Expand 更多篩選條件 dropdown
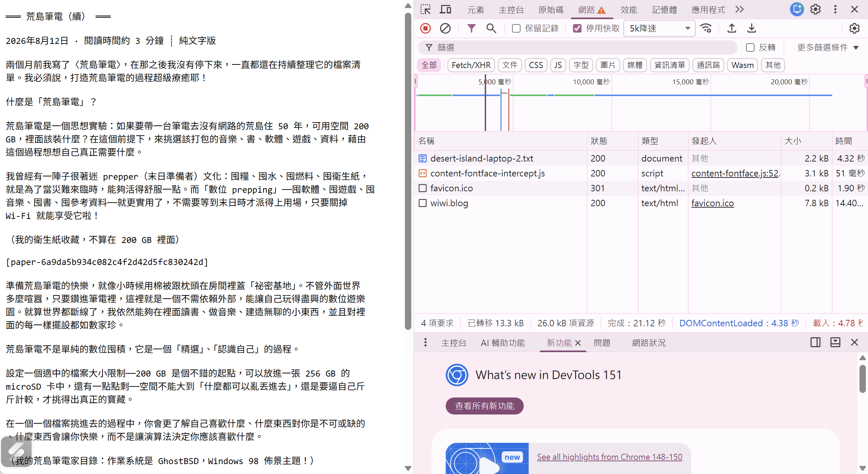 (828, 47)
